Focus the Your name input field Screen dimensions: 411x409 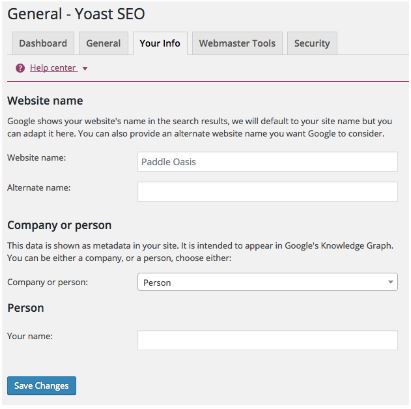pyautogui.click(x=267, y=340)
